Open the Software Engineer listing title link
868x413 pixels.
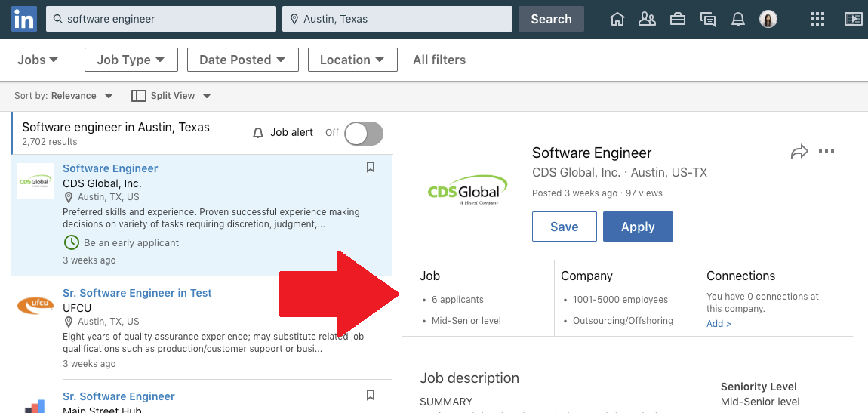click(x=110, y=168)
